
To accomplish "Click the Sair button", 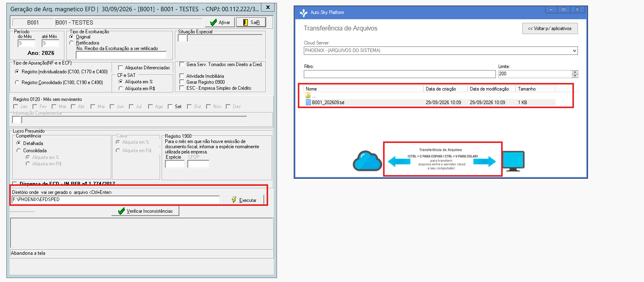I will pos(251,22).
